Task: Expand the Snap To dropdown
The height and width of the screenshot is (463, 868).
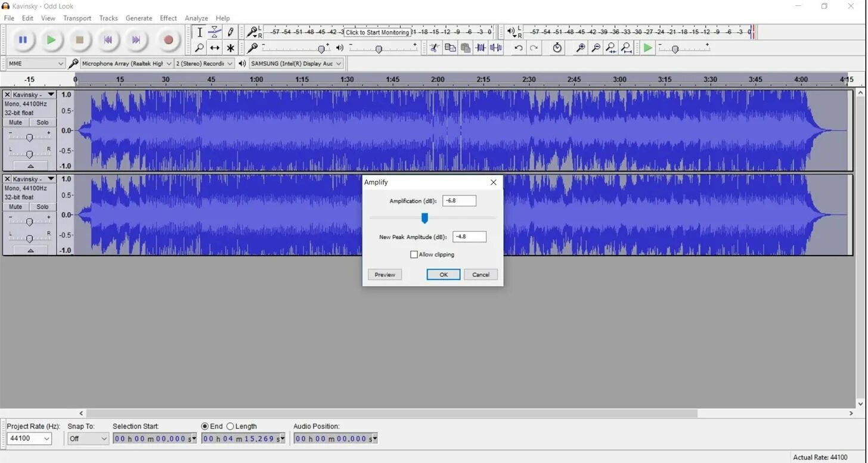Action: [88, 439]
